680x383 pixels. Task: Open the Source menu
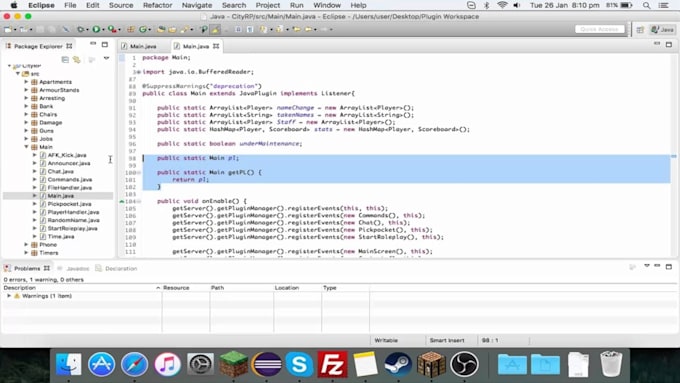pos(121,5)
